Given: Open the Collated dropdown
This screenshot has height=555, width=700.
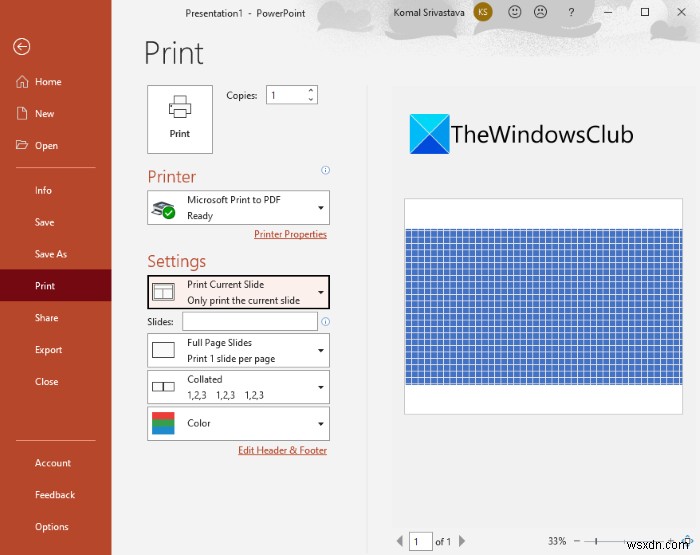Looking at the screenshot, I should click(238, 387).
